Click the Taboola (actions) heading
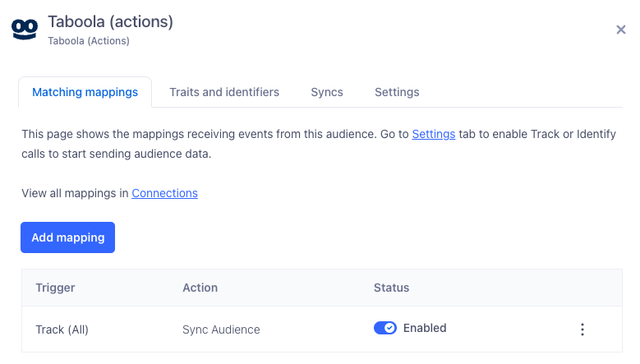640x364 pixels. click(x=110, y=21)
